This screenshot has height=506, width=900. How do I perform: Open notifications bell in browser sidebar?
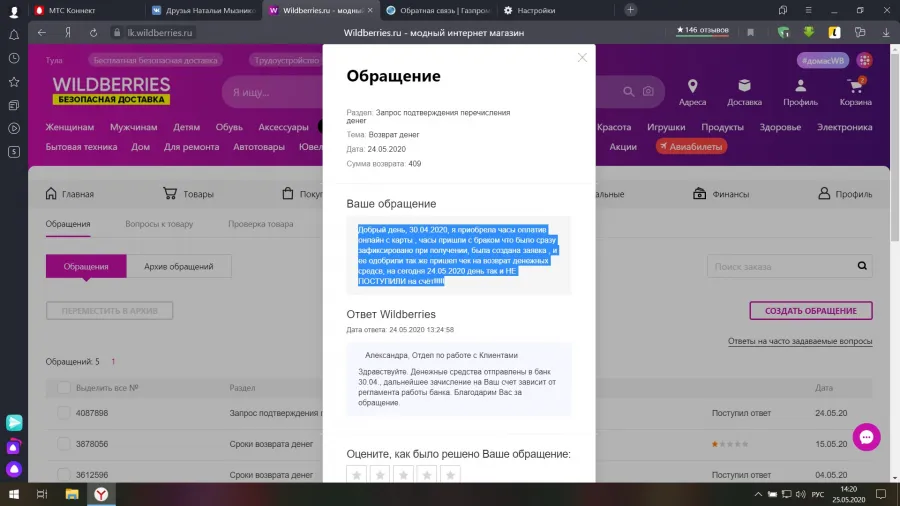(14, 35)
